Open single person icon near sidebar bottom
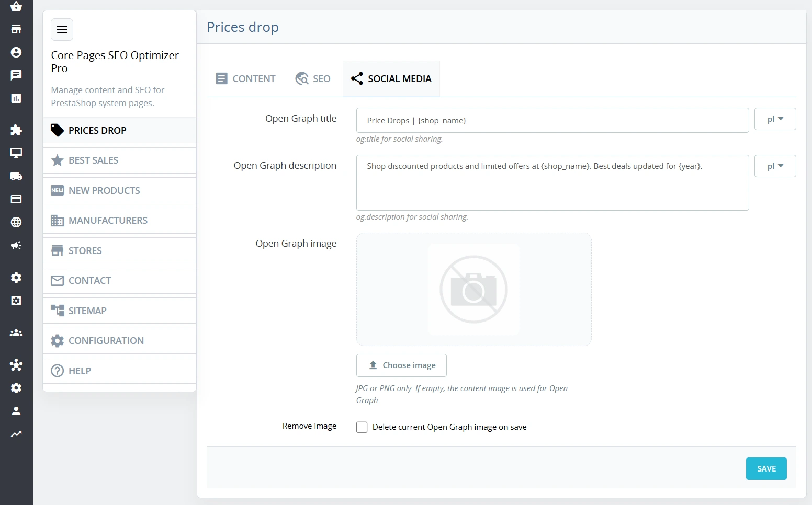812x505 pixels. click(16, 411)
